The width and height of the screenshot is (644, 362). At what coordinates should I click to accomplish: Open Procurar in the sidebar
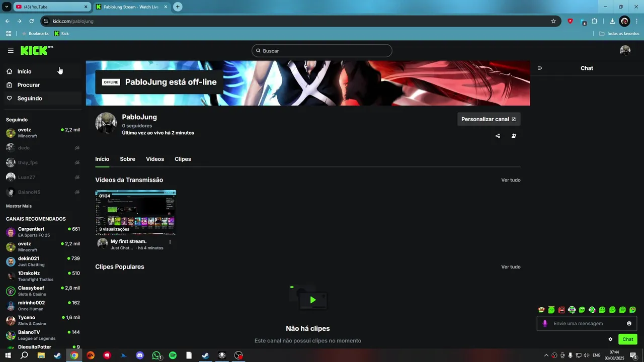[x=43, y=85]
